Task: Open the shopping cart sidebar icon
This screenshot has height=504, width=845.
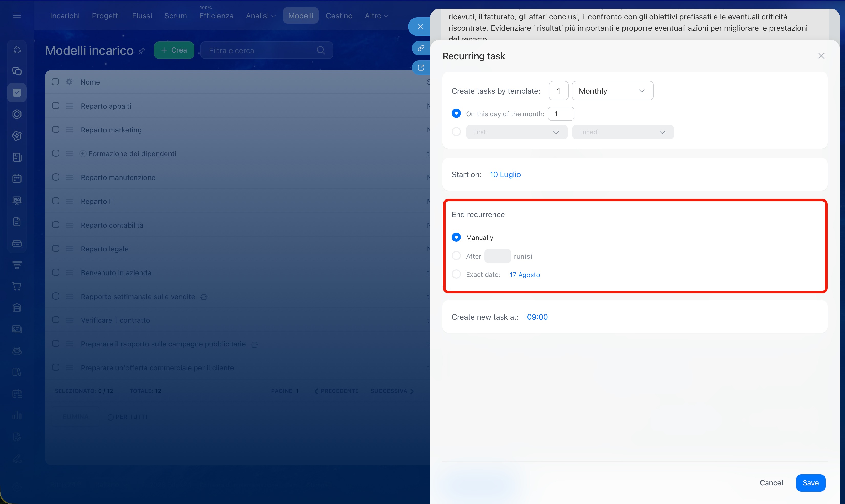Action: 17,286
